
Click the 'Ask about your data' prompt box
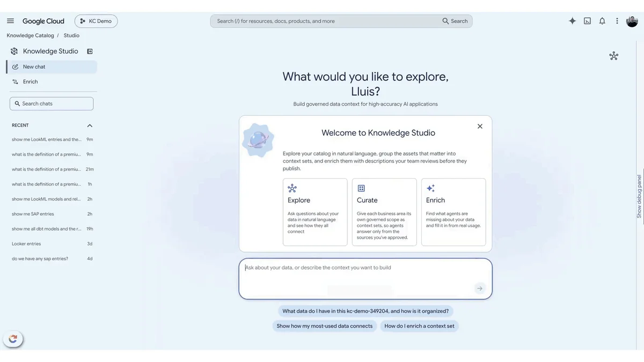pyautogui.click(x=365, y=279)
